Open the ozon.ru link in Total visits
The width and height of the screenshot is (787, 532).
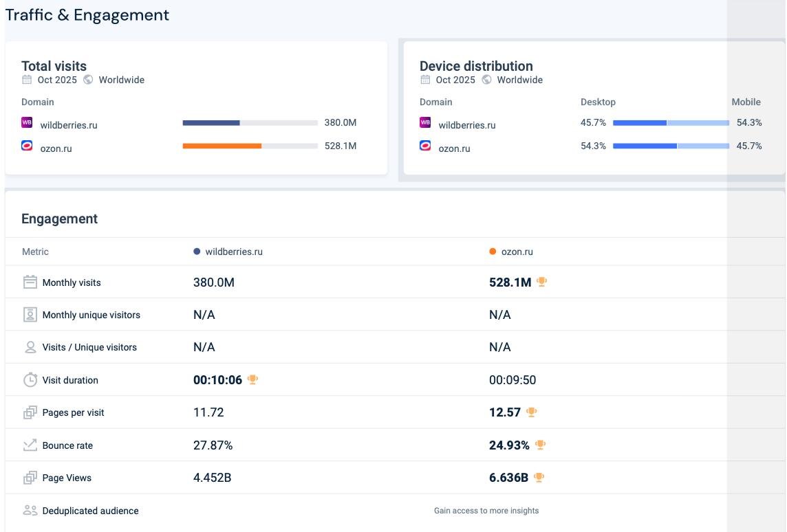click(56, 149)
